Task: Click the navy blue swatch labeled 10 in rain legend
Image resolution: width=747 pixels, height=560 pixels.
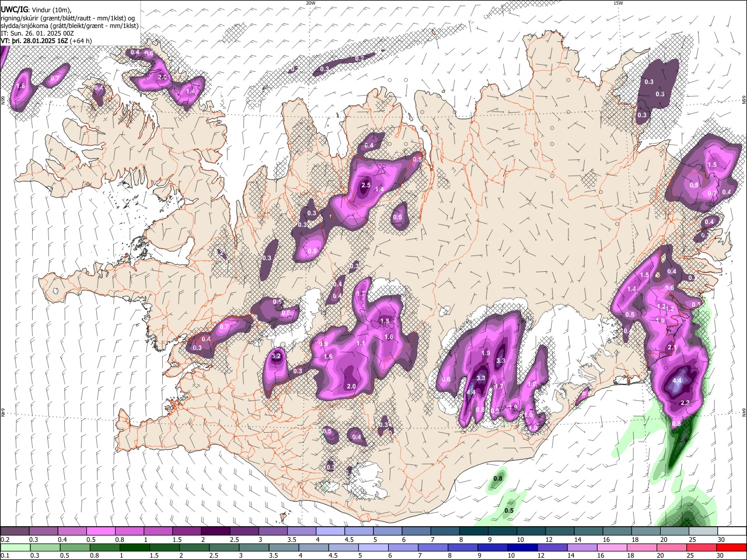Action: tap(522, 547)
